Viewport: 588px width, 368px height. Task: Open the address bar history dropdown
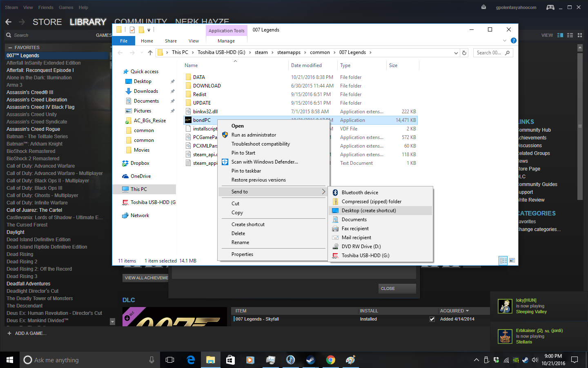point(456,53)
